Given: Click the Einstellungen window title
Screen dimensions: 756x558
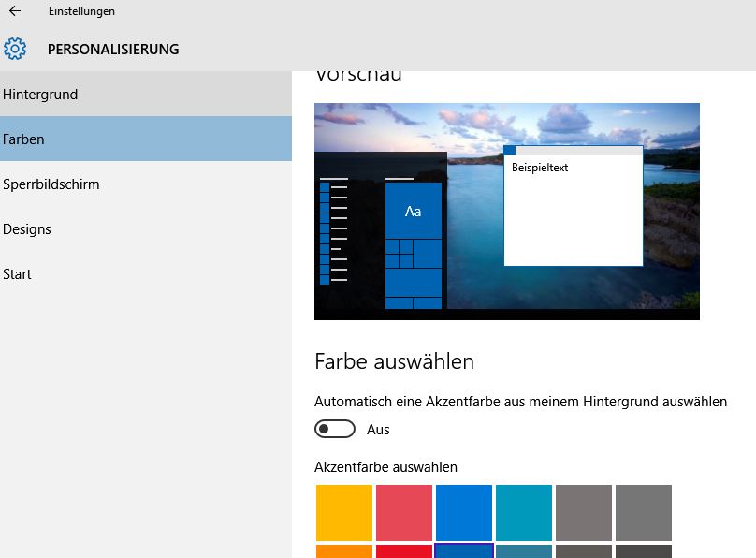Looking at the screenshot, I should click(81, 11).
